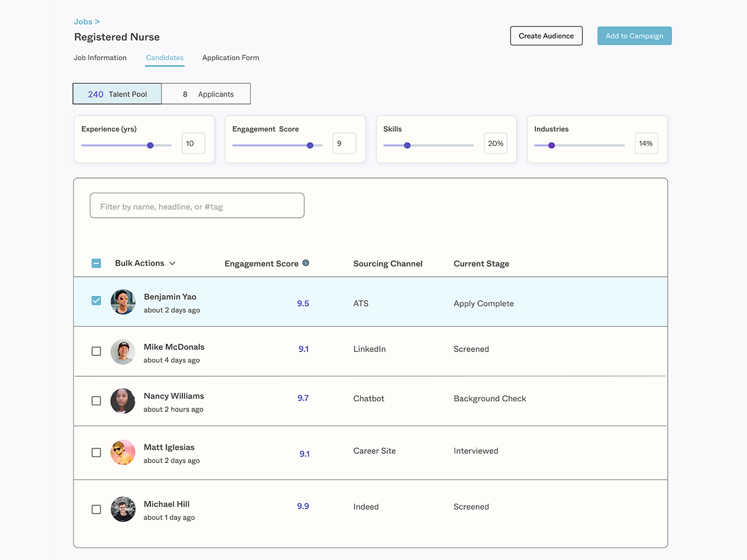Open Michael Hill's profile avatar

click(x=123, y=509)
